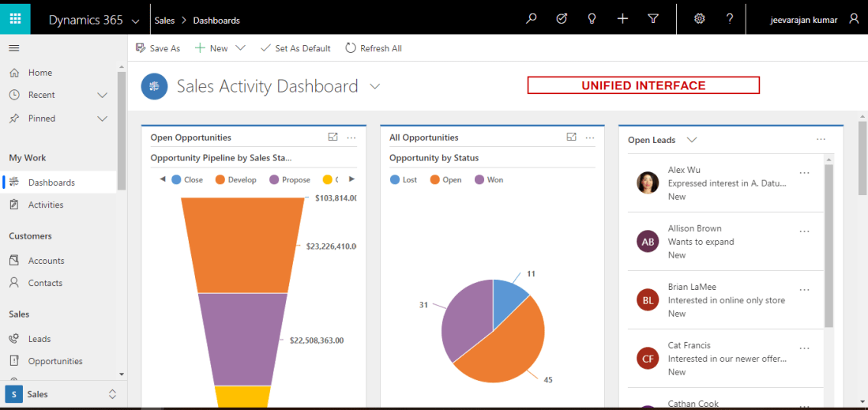Image resolution: width=868 pixels, height=410 pixels.
Task: Click the search magnifier icon
Action: (531, 19)
